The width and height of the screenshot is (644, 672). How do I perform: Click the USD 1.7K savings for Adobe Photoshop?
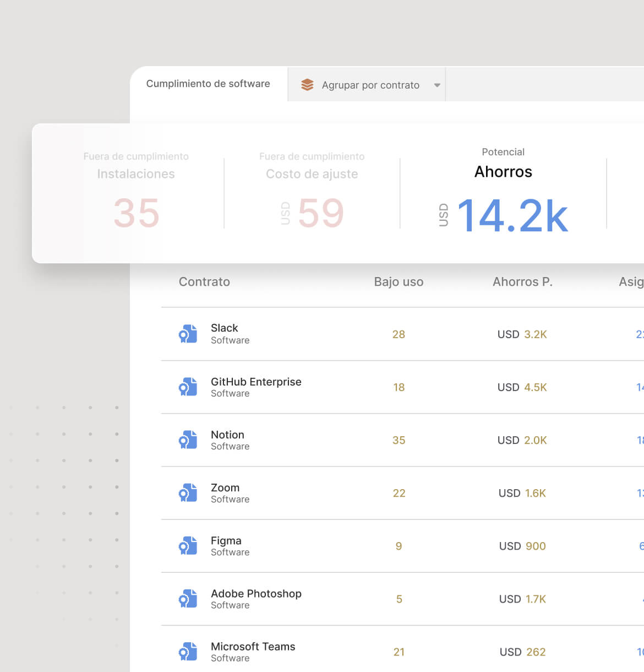[x=522, y=599]
